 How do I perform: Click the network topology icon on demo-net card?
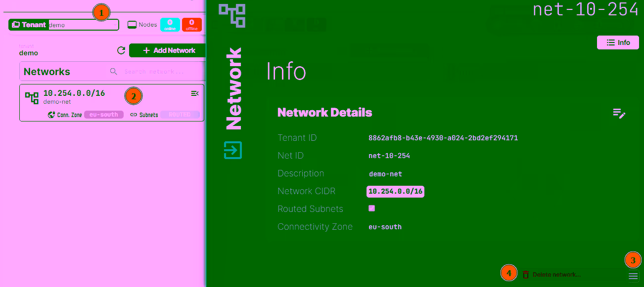click(x=32, y=97)
